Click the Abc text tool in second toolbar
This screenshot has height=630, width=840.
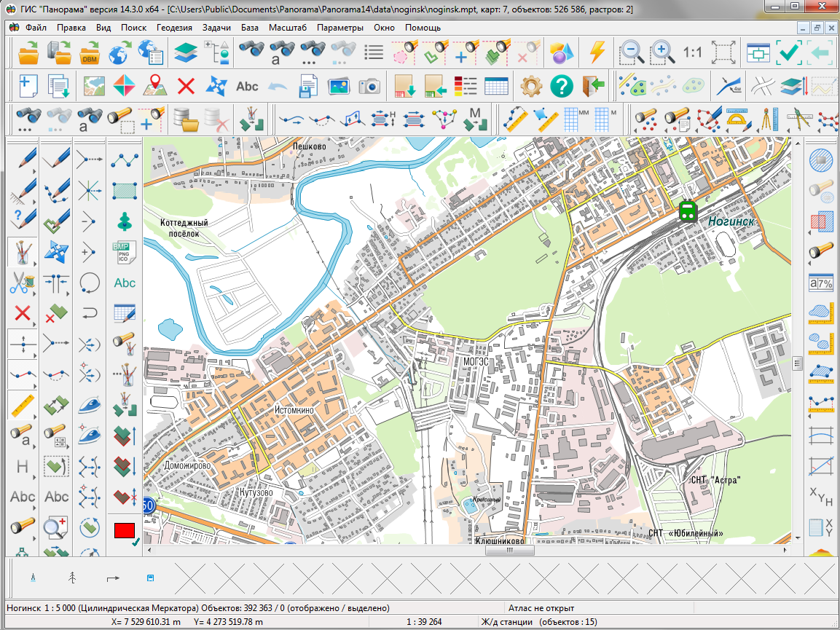click(247, 86)
